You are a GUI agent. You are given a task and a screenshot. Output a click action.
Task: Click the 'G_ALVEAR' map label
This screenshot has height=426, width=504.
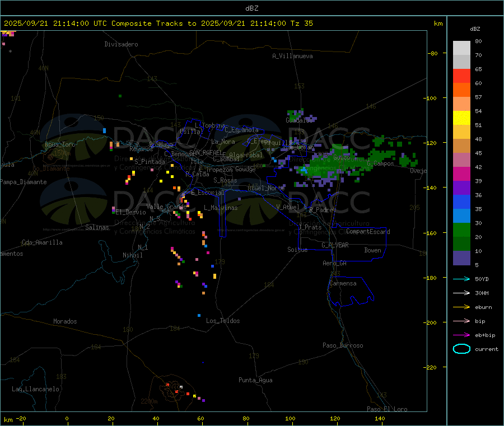(335, 245)
